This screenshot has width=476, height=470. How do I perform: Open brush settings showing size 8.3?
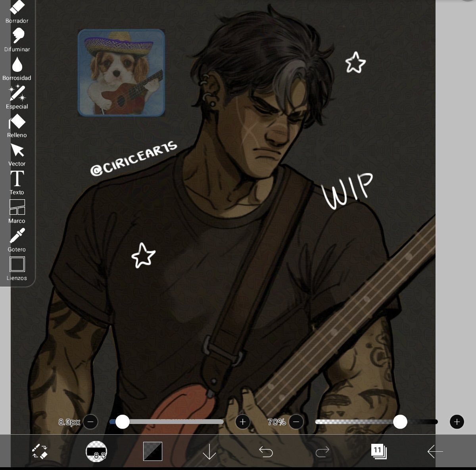tap(96, 451)
